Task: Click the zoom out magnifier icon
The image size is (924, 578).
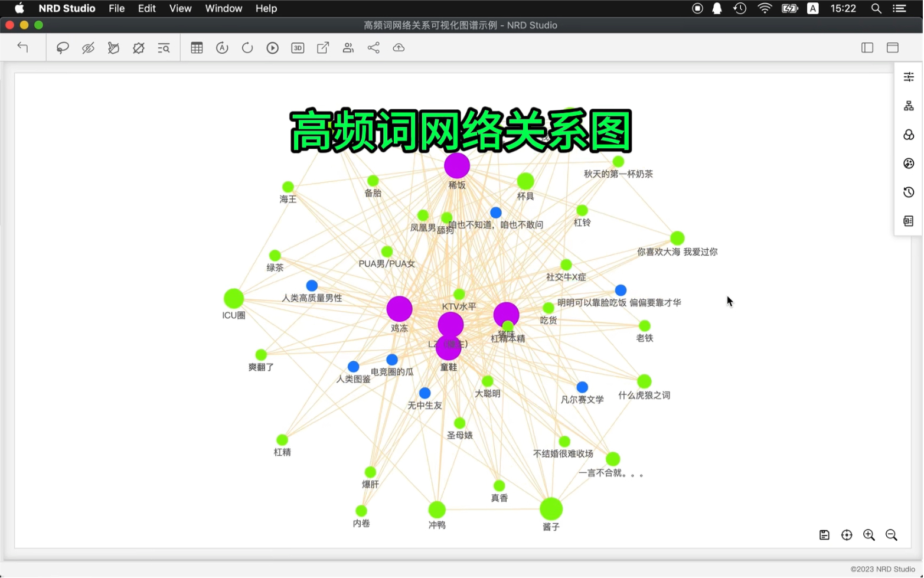Action: [x=892, y=535]
